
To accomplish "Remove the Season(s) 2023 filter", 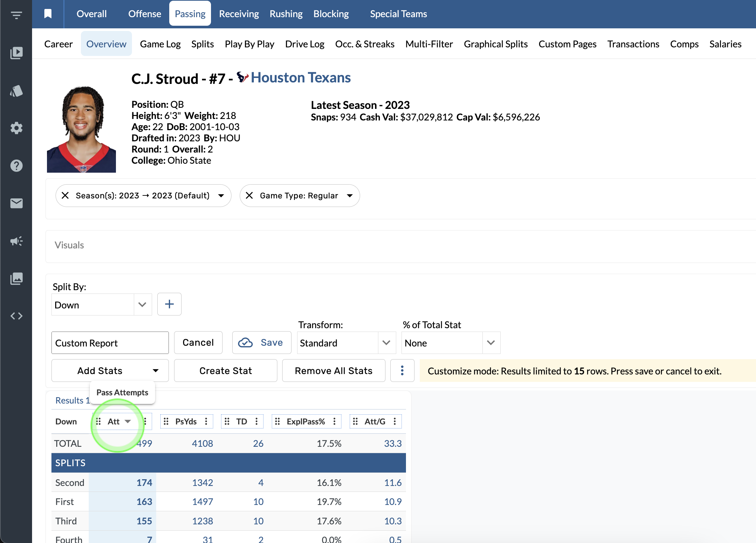I will coord(65,195).
